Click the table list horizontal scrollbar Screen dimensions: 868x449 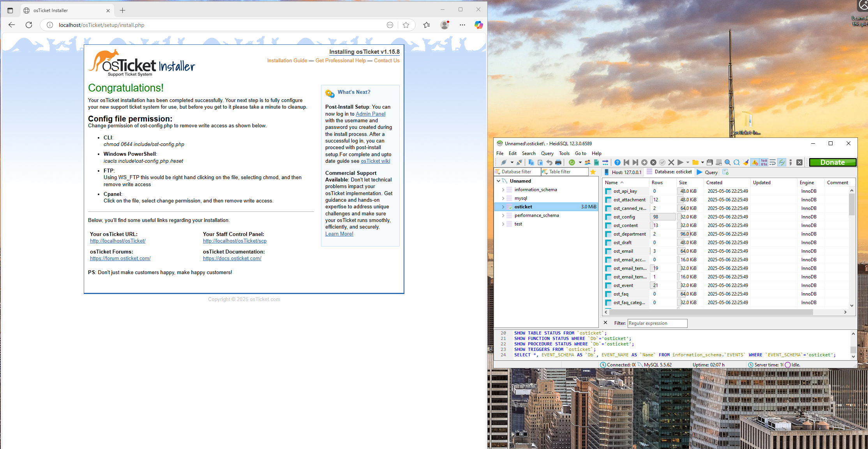point(711,312)
